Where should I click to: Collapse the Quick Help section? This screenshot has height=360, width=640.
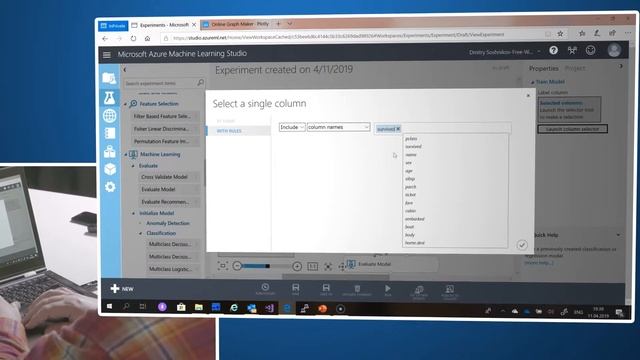618,235
